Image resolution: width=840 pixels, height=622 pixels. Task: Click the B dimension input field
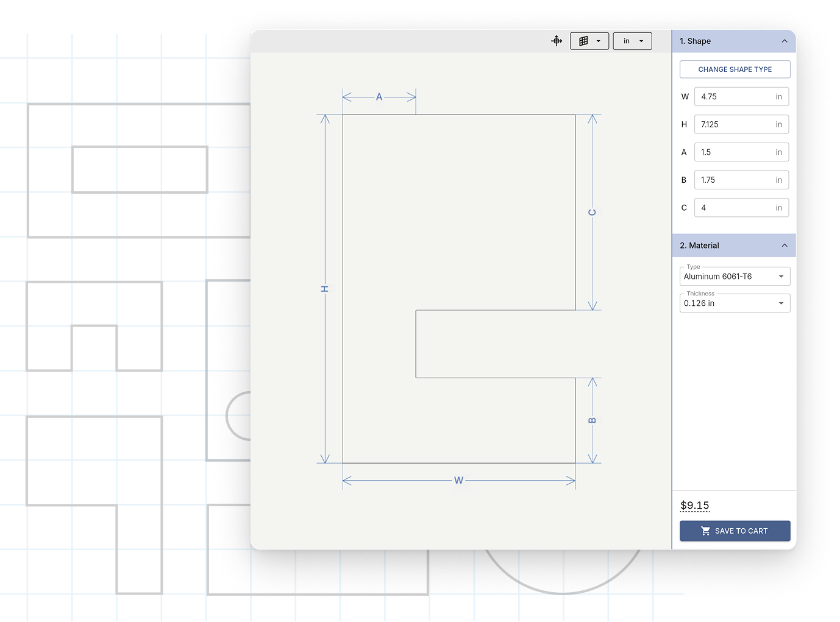pyautogui.click(x=735, y=180)
